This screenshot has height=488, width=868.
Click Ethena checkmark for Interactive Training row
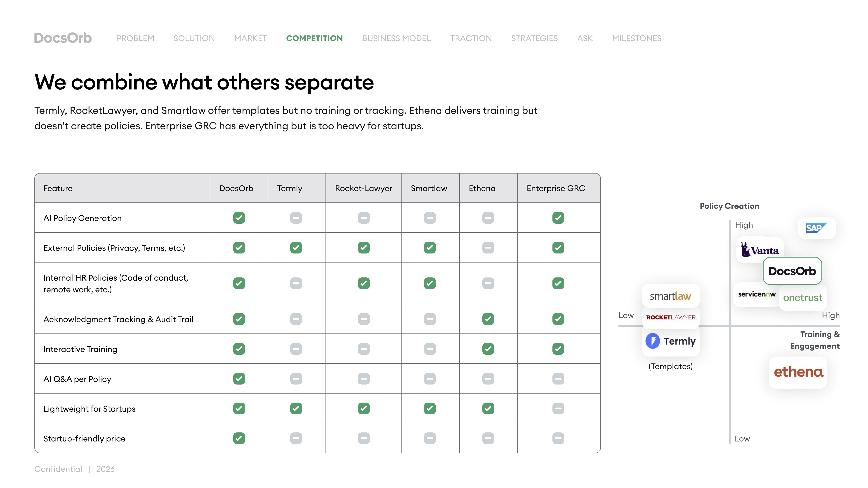point(488,349)
